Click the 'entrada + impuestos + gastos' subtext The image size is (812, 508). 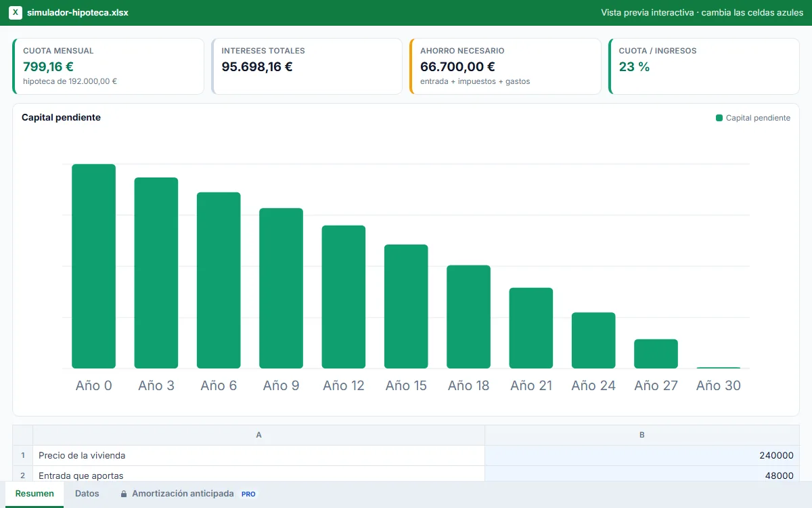(x=475, y=81)
